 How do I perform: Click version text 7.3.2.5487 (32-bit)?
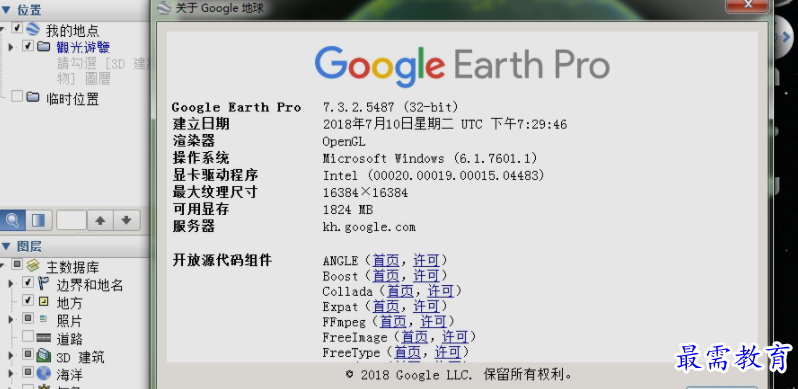point(391,107)
